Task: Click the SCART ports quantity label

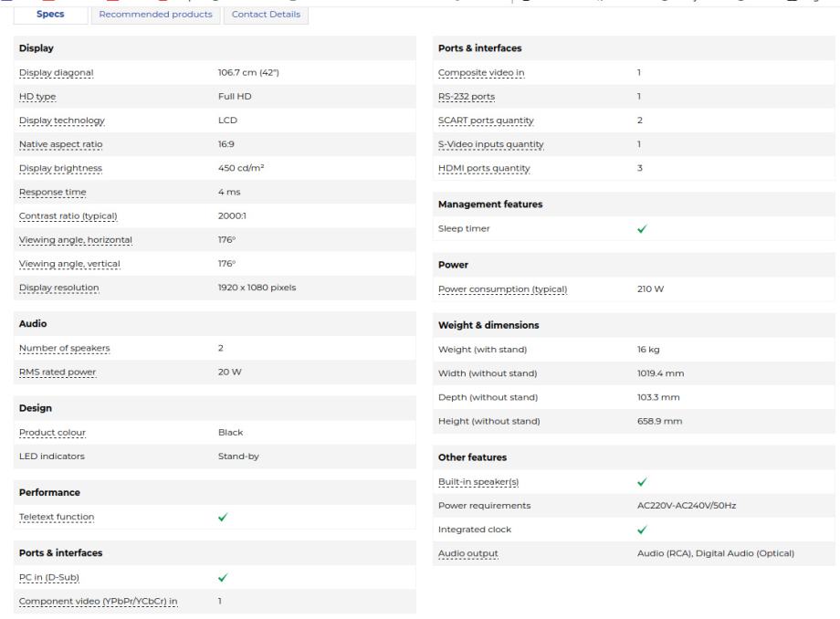Action: pos(486,121)
